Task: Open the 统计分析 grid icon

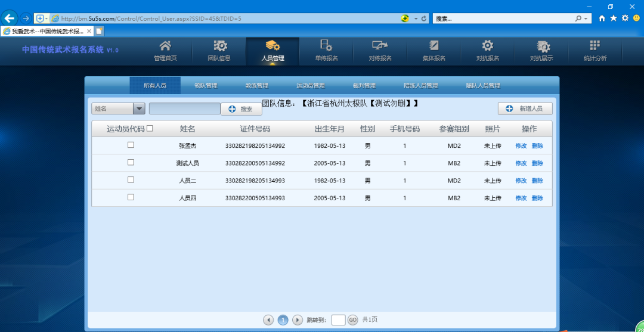Action: [x=595, y=46]
